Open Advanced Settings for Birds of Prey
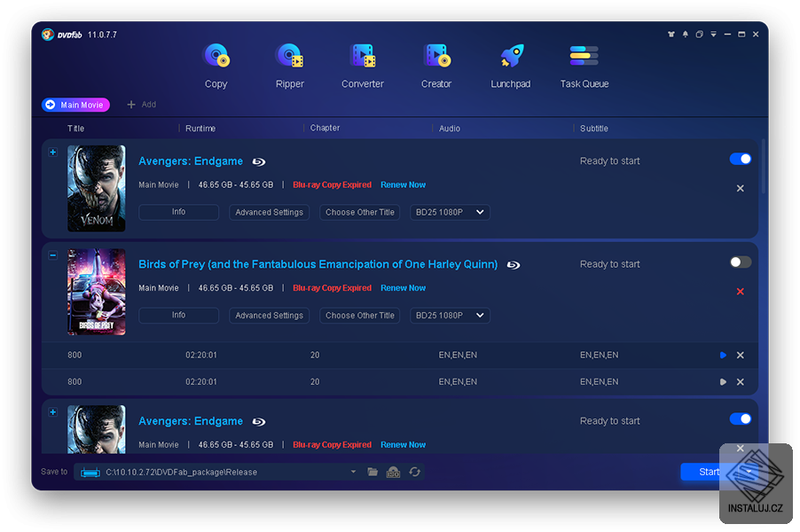Screen dimensions: 800x532 coord(269,316)
